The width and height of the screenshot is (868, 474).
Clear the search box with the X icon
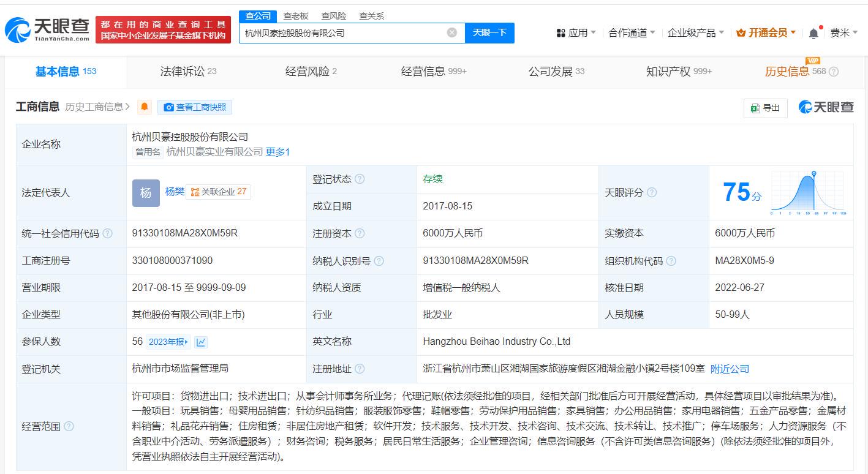[x=452, y=32]
